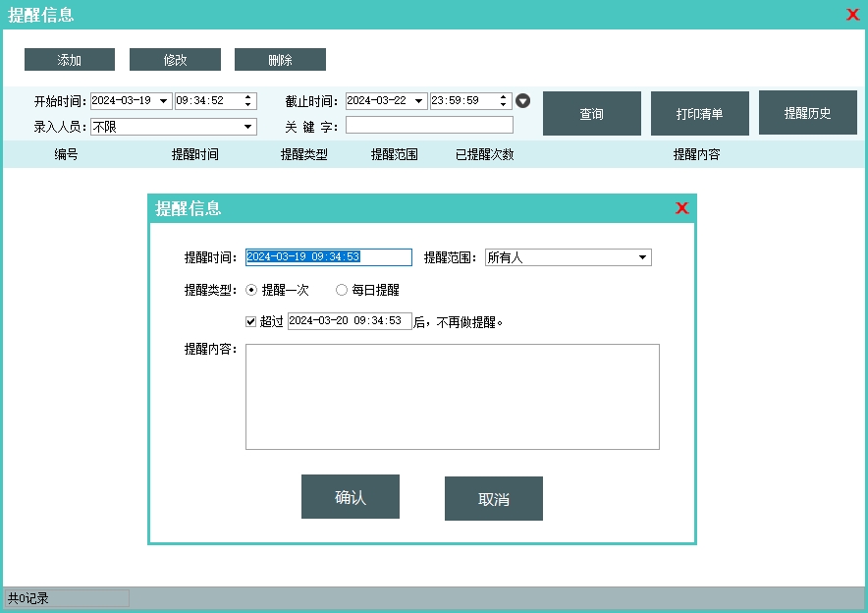Open the 截止时间 date picker dropdown
The width and height of the screenshot is (868, 613).
click(x=419, y=101)
